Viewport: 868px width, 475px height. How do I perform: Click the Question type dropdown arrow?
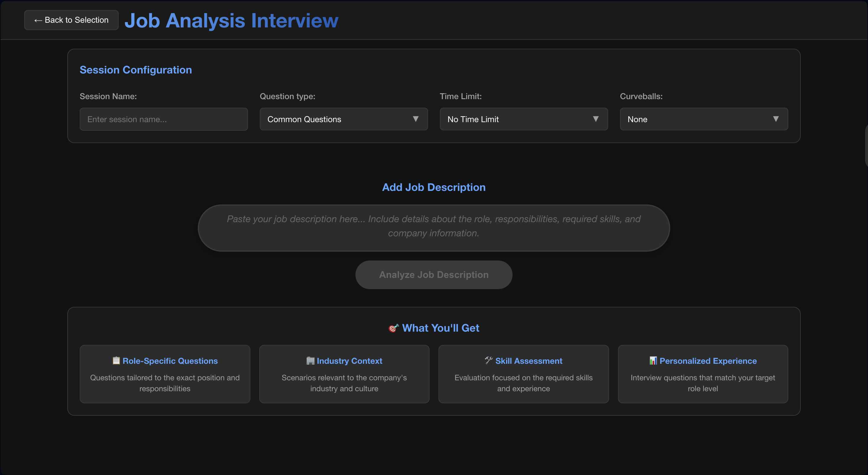pos(415,119)
